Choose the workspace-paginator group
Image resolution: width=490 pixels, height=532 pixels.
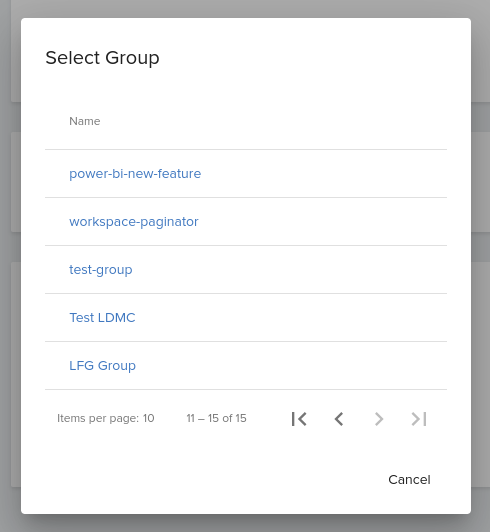(134, 222)
